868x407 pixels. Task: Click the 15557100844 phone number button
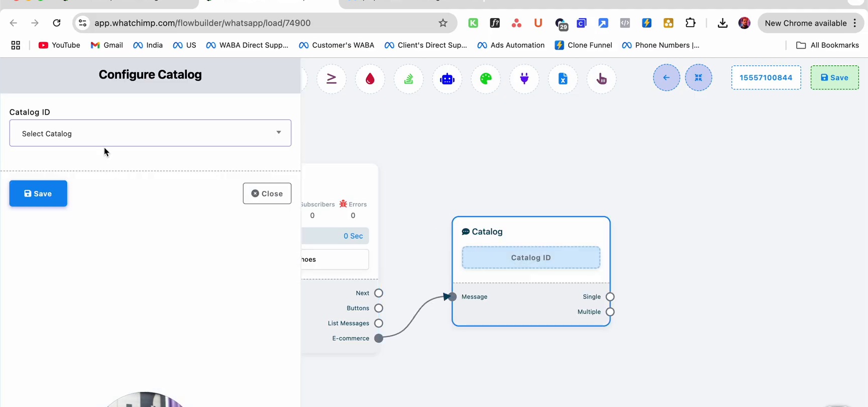tap(766, 77)
